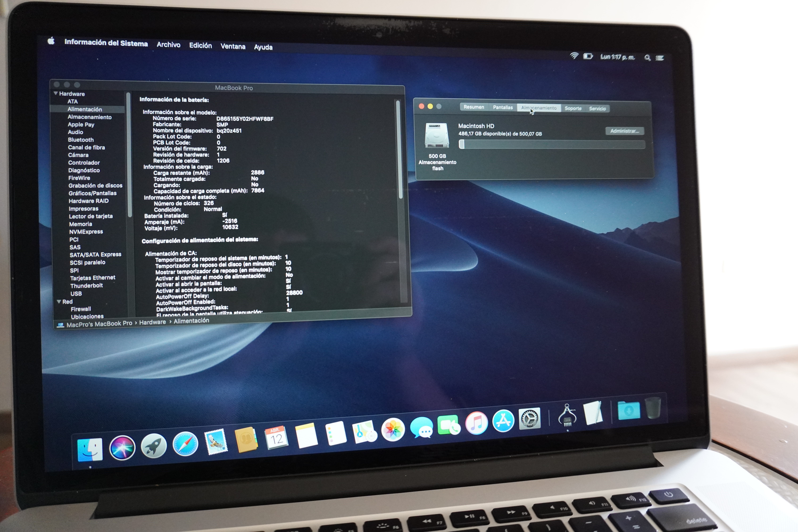
Task: Select SATA/SATA Express in the sidebar
Action: 95,254
